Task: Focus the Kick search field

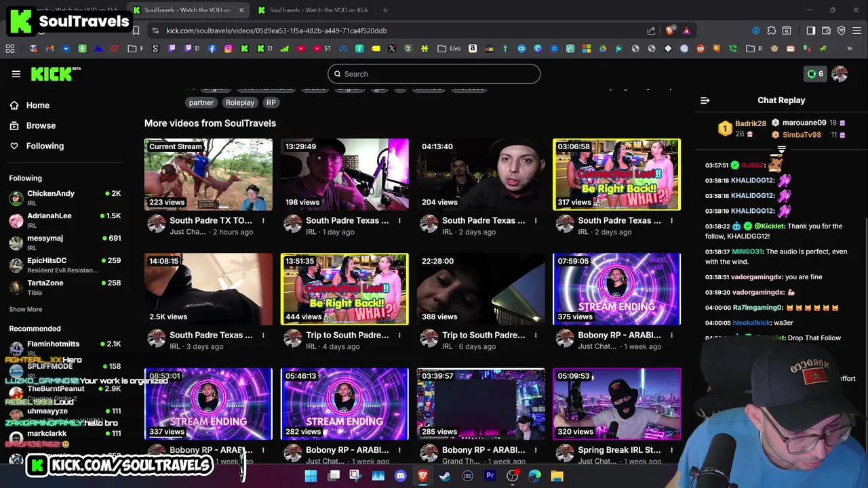Action: [434, 74]
